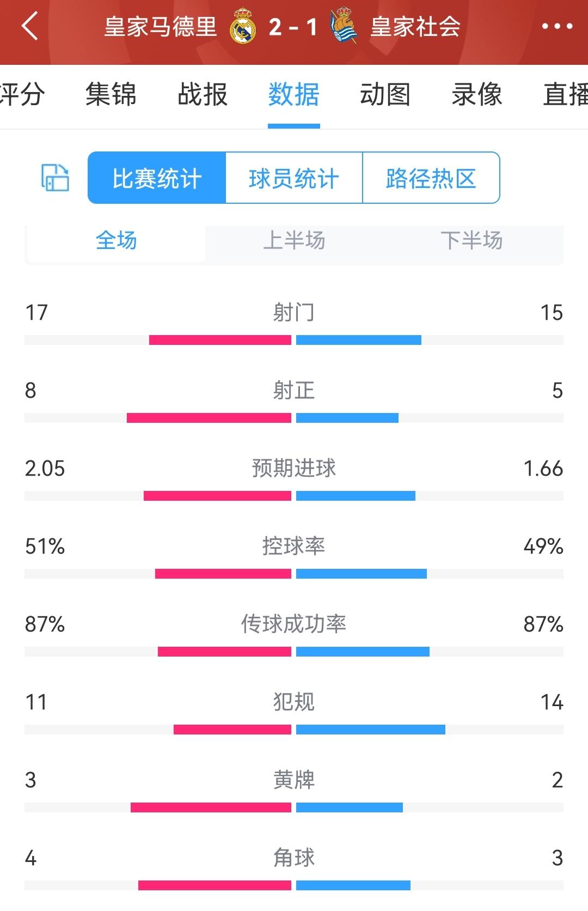This screenshot has height=911, width=588.
Task: Open the 录像 tab
Action: point(476,95)
